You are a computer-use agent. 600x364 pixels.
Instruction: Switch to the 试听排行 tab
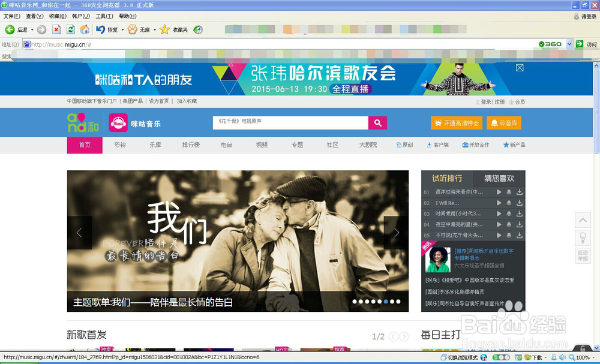[x=447, y=178]
